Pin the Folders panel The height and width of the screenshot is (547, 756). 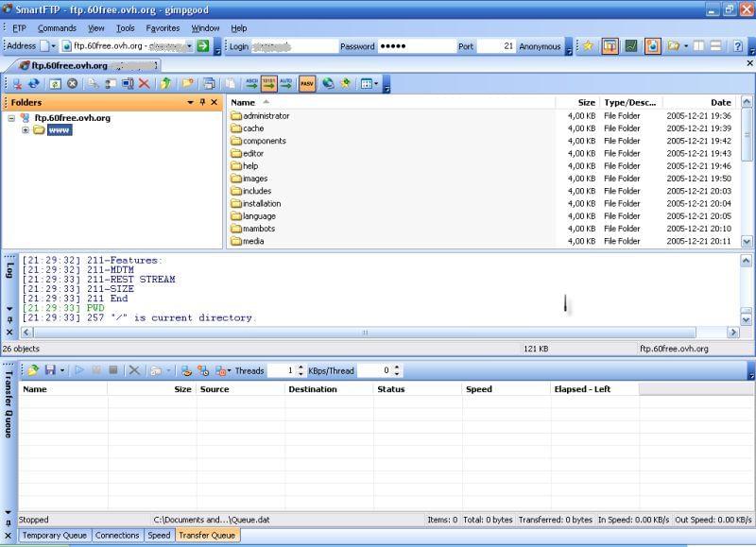coord(202,102)
